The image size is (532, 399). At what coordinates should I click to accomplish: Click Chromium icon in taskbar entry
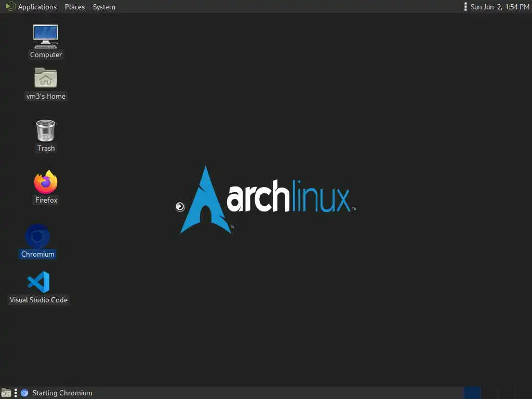pos(24,393)
